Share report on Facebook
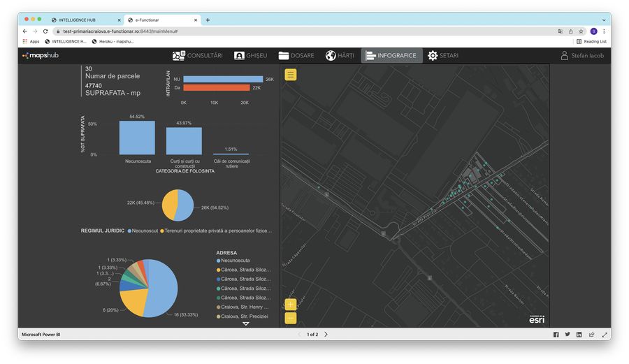This screenshot has width=629, height=364. (x=556, y=335)
